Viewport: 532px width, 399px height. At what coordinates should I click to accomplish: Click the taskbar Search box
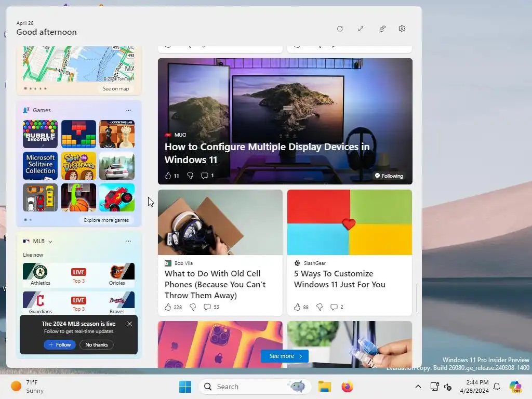point(255,387)
